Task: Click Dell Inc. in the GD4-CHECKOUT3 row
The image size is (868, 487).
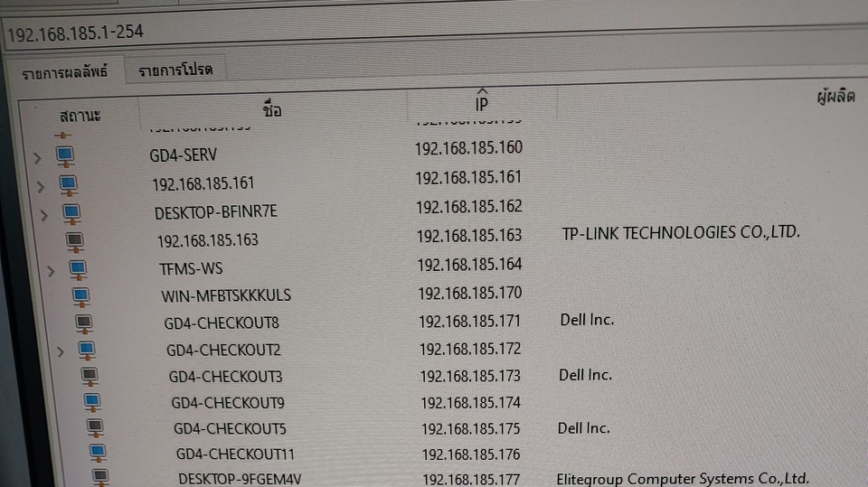Action: (585, 375)
